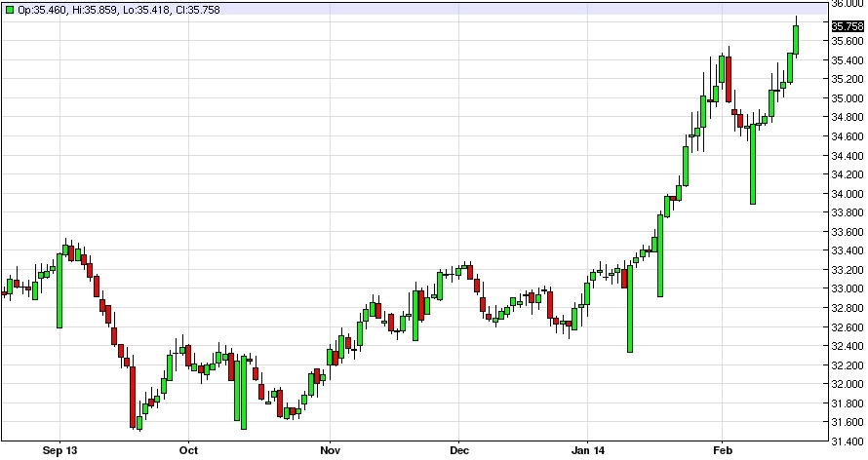Select the Oct date label on time axis

coord(188,450)
